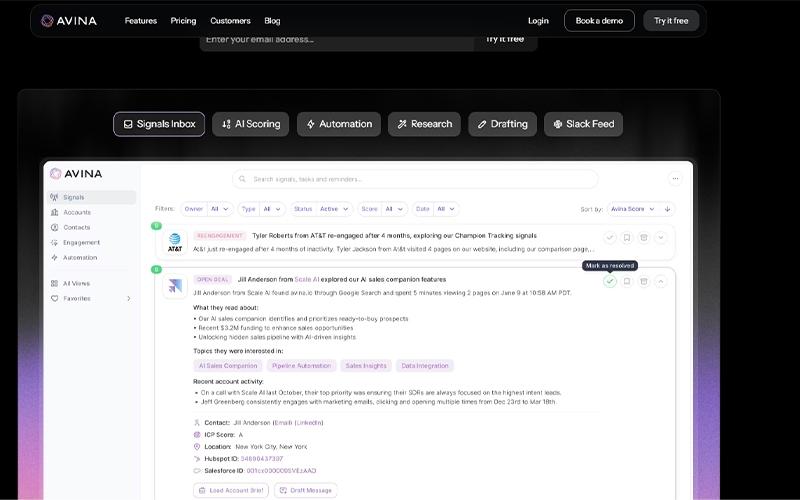Viewport: 800px width, 500px height.
Task: Click the green score badge on AT&T card
Action: point(156,226)
